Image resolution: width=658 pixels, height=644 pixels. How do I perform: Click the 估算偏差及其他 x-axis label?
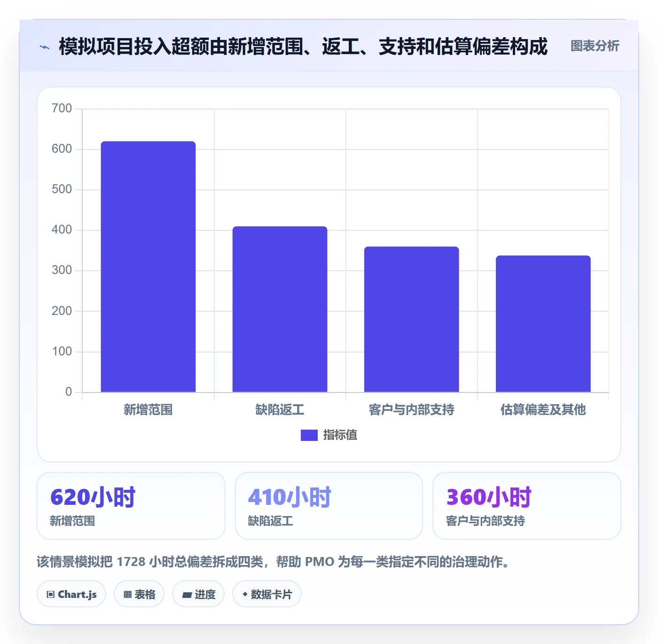(543, 410)
